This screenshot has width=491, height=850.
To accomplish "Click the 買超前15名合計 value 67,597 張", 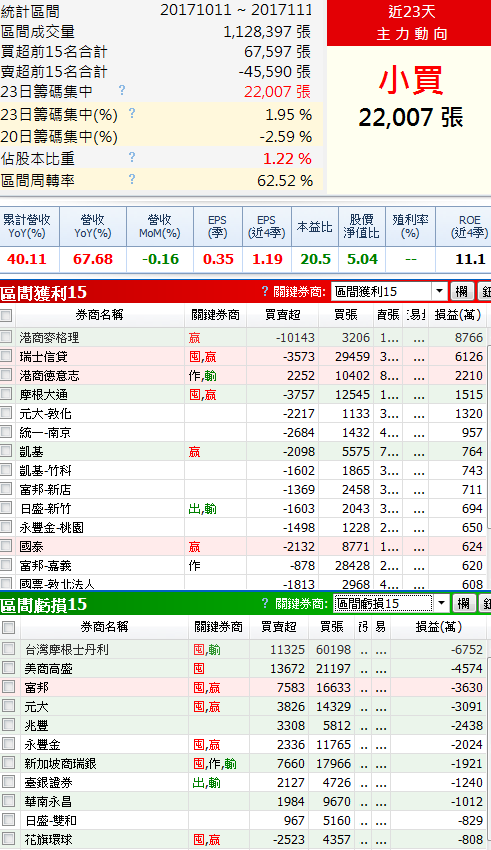I will point(277,52).
